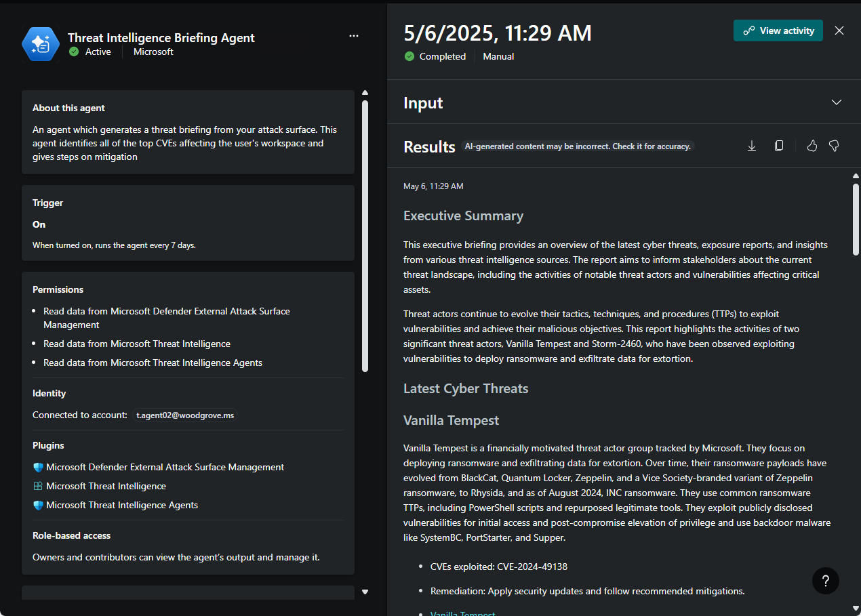Click the Defender External Attack Surface Management shield icon
Viewport: 861px width, 616px height.
click(x=38, y=467)
